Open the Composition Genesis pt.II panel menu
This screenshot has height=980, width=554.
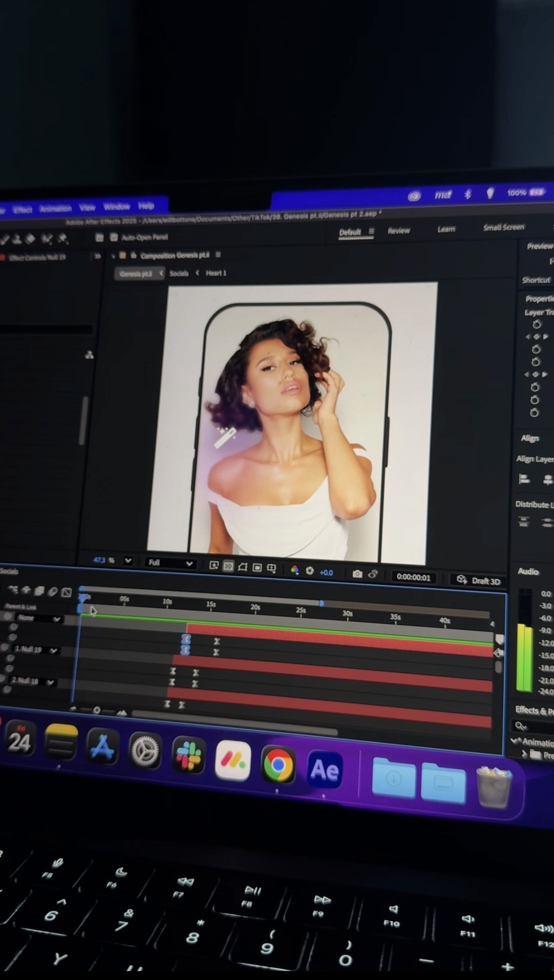click(218, 255)
